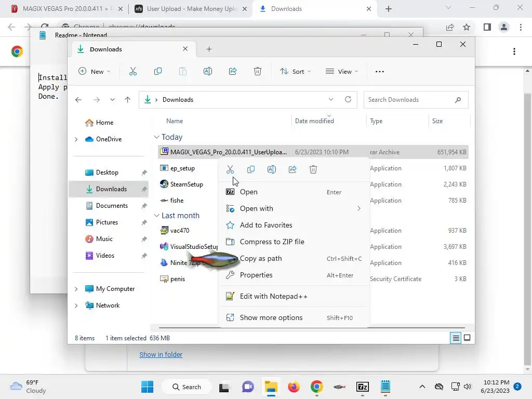Open 7-Zip from the taskbar
532x399 pixels.
(362, 387)
